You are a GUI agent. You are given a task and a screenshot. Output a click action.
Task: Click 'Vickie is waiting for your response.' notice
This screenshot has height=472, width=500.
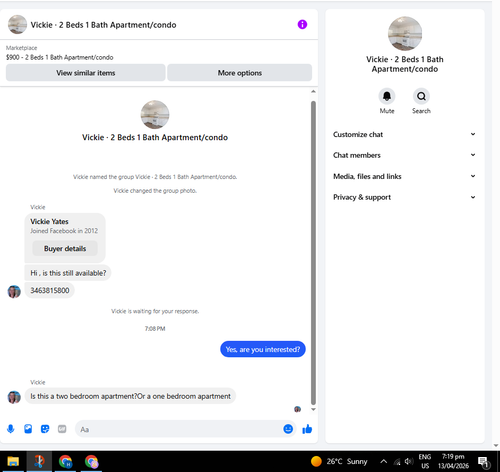(x=155, y=311)
